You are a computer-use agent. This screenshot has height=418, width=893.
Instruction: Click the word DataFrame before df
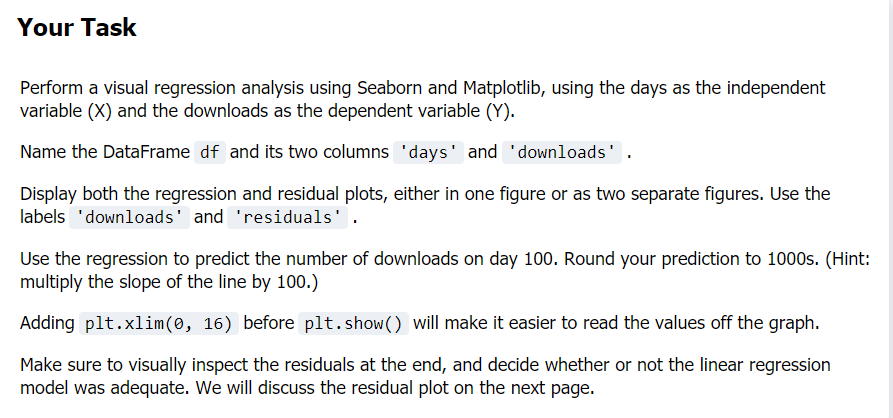146,152
